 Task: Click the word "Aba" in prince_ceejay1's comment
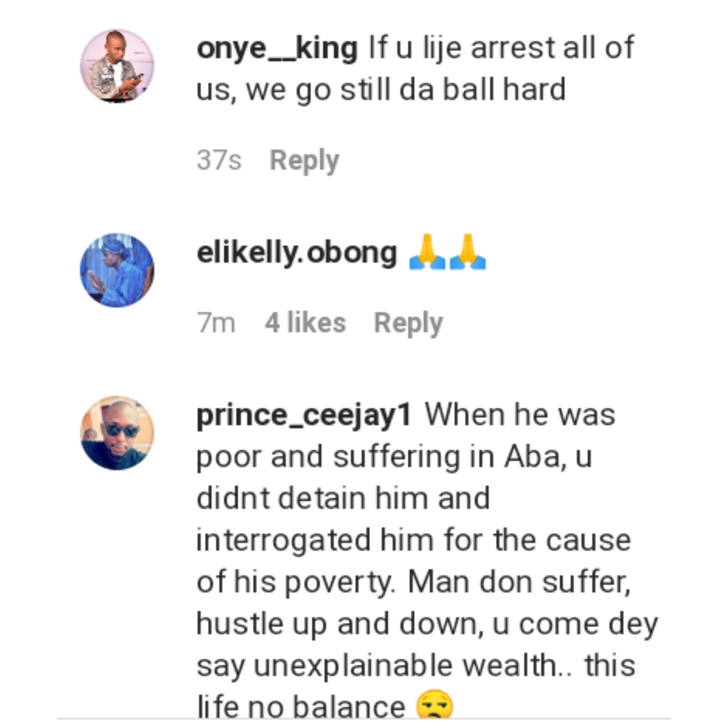tap(532, 457)
